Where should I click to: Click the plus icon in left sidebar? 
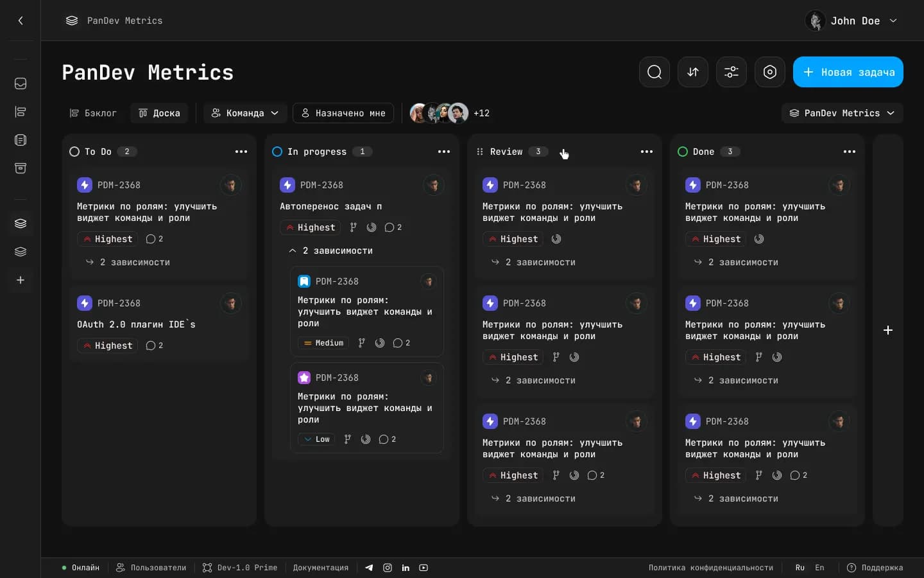click(x=21, y=280)
